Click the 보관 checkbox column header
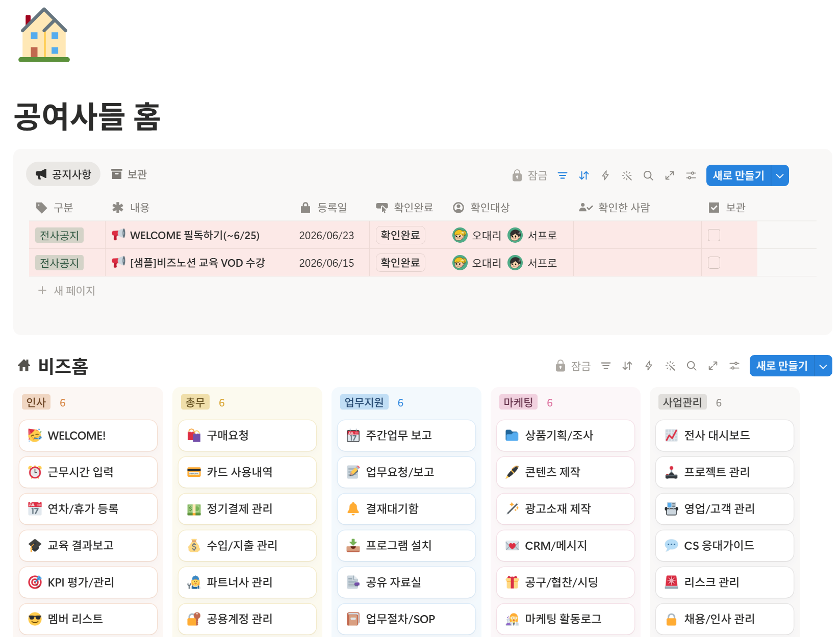 click(x=729, y=208)
